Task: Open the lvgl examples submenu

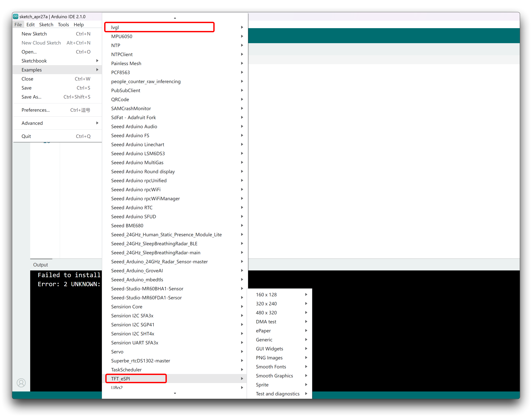Action: pyautogui.click(x=175, y=27)
